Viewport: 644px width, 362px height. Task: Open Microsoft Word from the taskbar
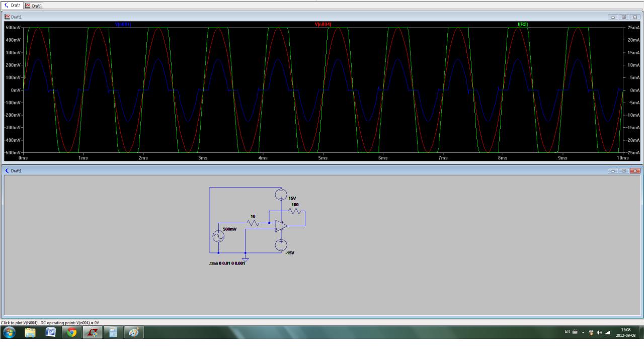point(52,332)
